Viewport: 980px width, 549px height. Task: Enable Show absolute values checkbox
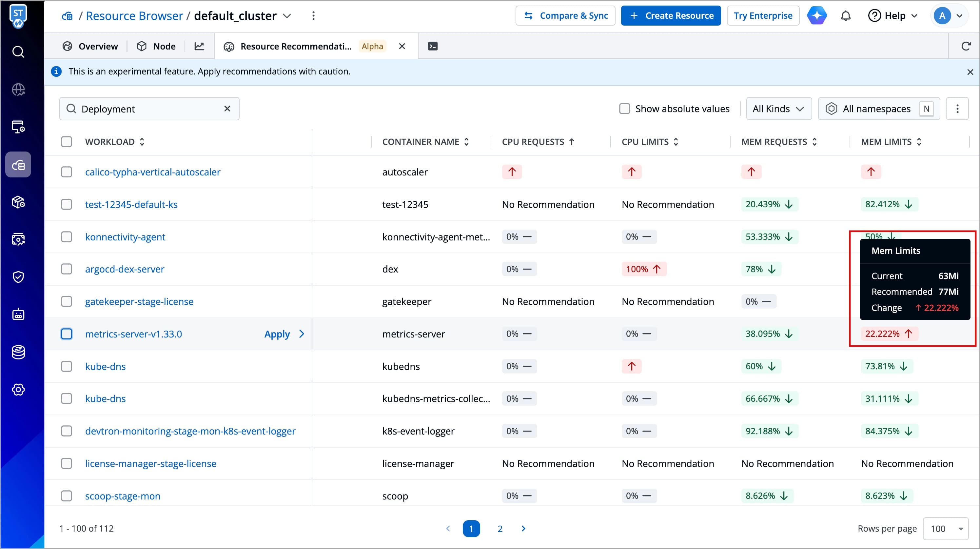624,109
